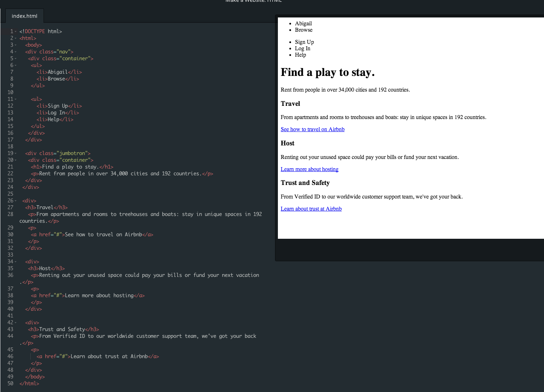This screenshot has height=392, width=544.
Task: Click the 'Abigail' list item in the preview
Action: pyautogui.click(x=303, y=24)
